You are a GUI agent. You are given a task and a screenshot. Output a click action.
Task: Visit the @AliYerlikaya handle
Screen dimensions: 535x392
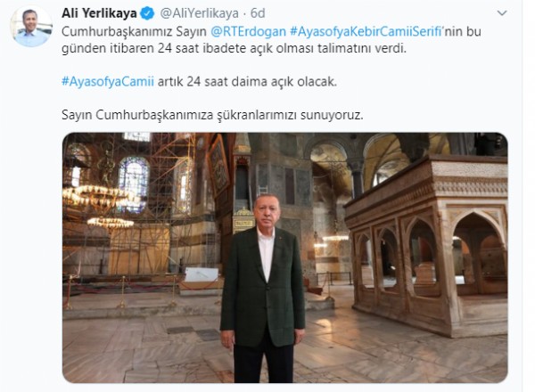click(199, 13)
